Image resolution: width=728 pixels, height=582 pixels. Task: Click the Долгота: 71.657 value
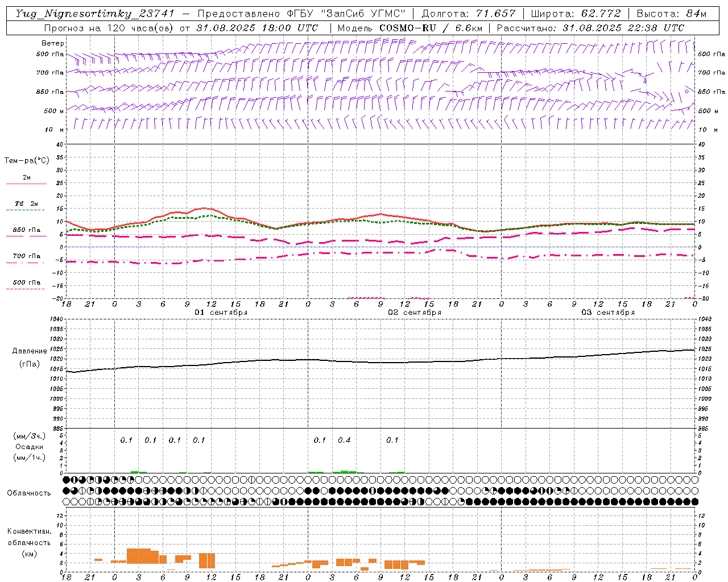tap(469, 14)
